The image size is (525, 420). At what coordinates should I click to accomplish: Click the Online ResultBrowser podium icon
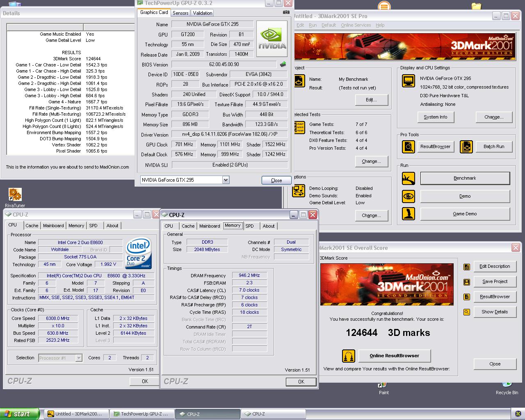[x=348, y=356]
